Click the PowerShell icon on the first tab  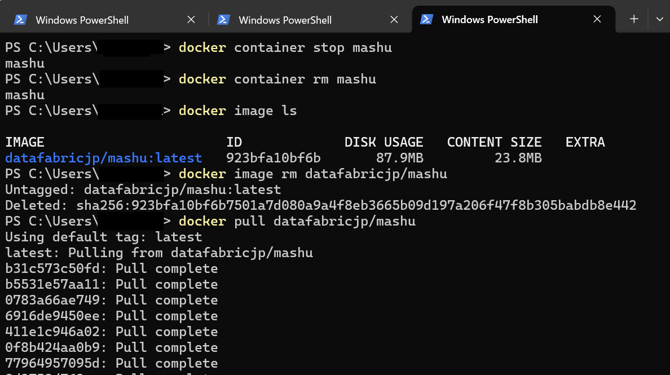coord(20,20)
